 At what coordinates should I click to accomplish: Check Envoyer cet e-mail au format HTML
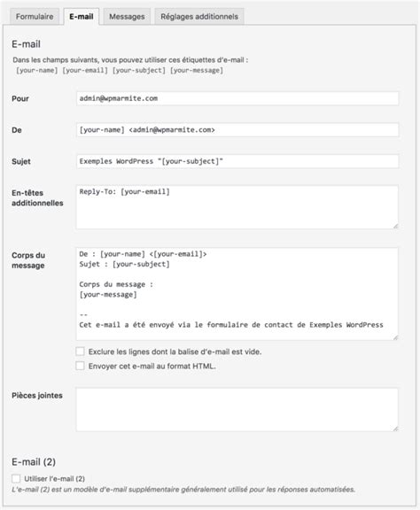[x=80, y=366]
